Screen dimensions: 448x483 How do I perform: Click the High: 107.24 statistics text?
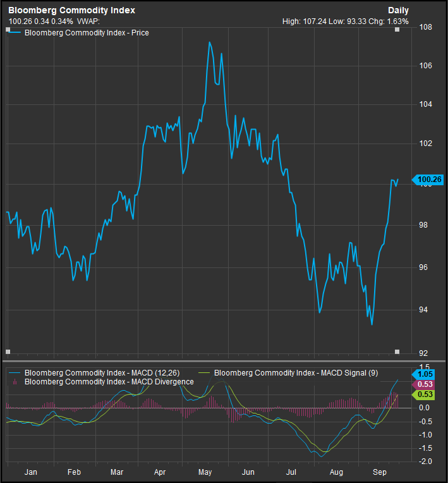click(x=304, y=21)
